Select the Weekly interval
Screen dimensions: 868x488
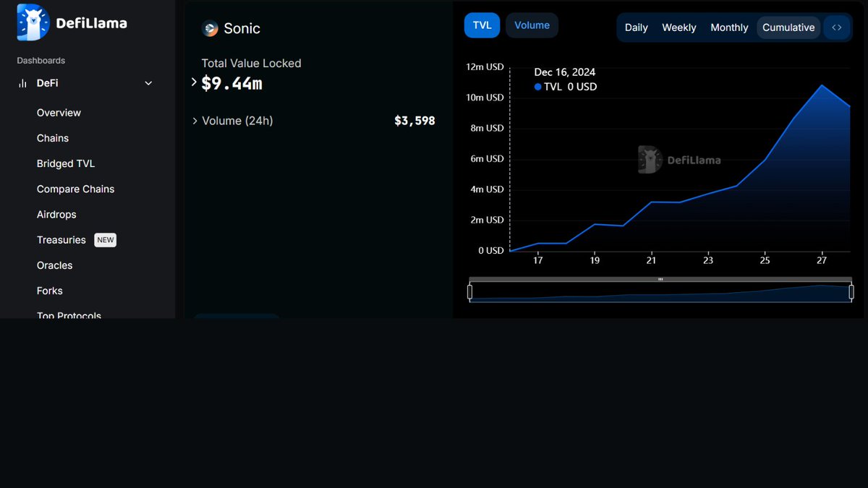point(679,27)
